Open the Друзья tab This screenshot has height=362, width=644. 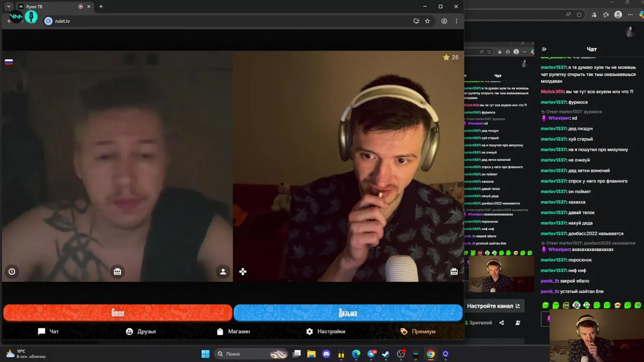click(141, 331)
